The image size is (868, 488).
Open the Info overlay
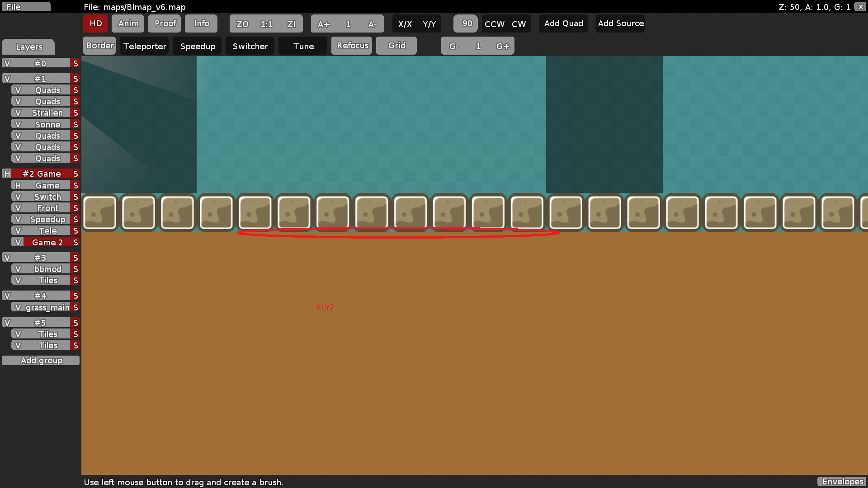pos(201,23)
